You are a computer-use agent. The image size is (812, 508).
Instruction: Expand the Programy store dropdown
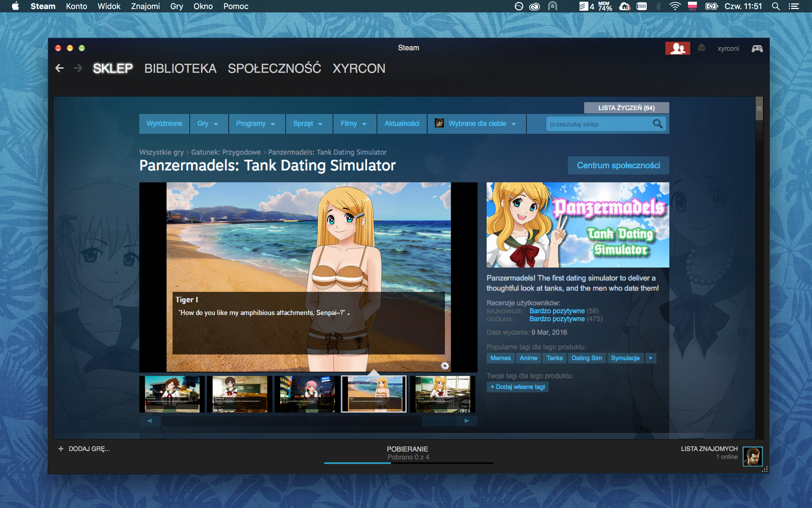(256, 124)
